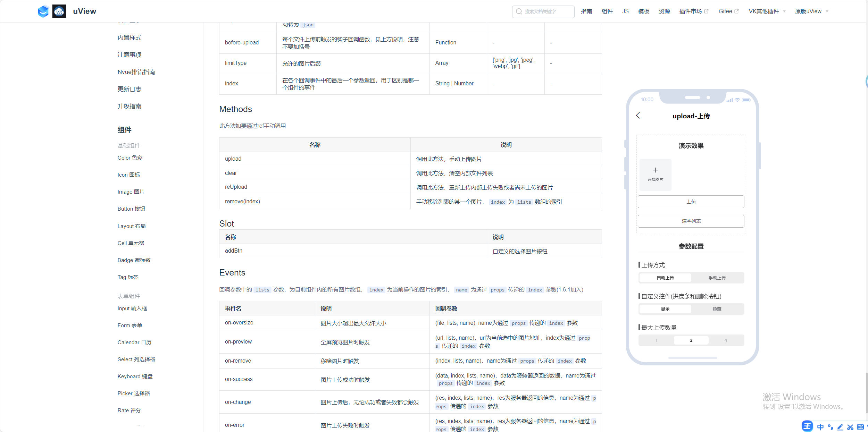Open the 模板 menu in top navigation
The width and height of the screenshot is (868, 432).
point(643,11)
